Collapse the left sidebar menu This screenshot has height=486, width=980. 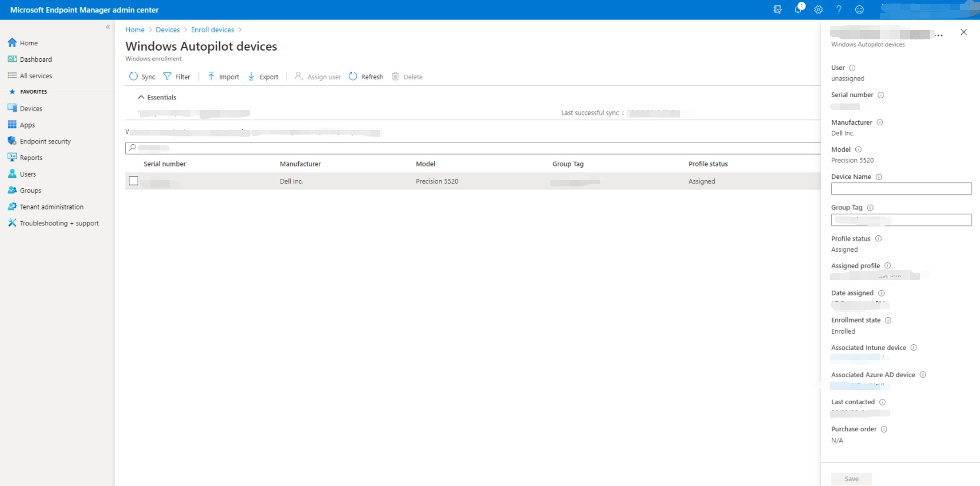(108, 27)
